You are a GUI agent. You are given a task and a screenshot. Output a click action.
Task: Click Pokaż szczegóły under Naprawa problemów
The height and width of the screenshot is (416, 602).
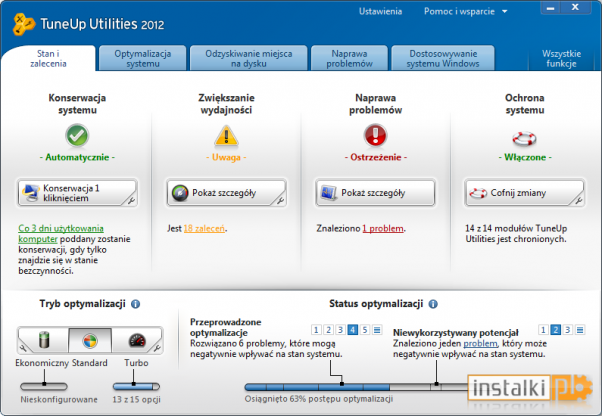(375, 193)
